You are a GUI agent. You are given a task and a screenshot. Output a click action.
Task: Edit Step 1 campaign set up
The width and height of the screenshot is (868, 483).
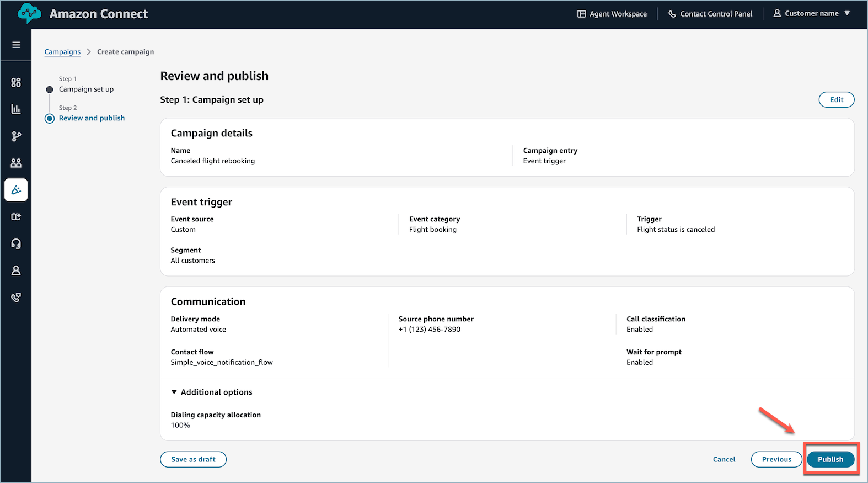tap(836, 100)
